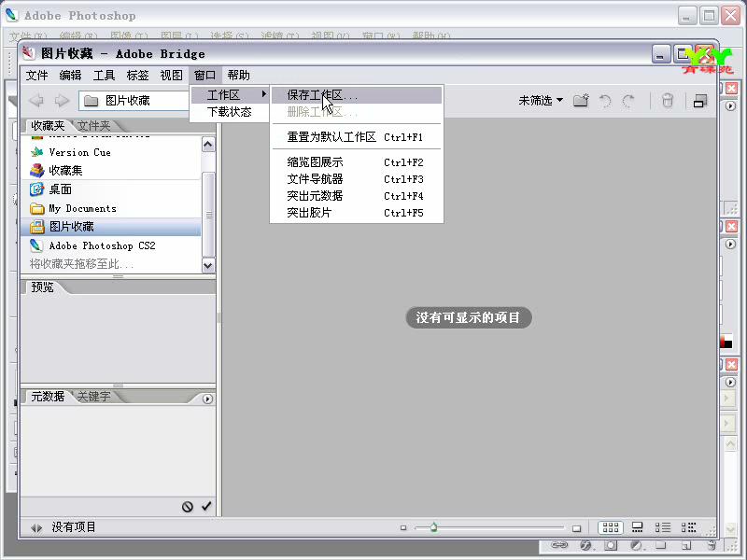747x560 pixels.
Task: Create a new folder with the toolbar icon
Action: (581, 101)
